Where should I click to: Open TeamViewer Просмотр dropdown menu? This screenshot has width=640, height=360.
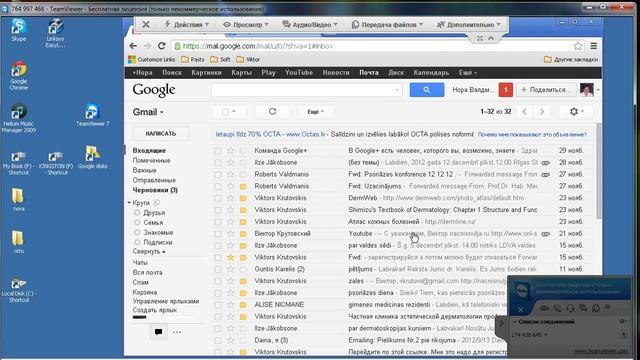pos(246,24)
